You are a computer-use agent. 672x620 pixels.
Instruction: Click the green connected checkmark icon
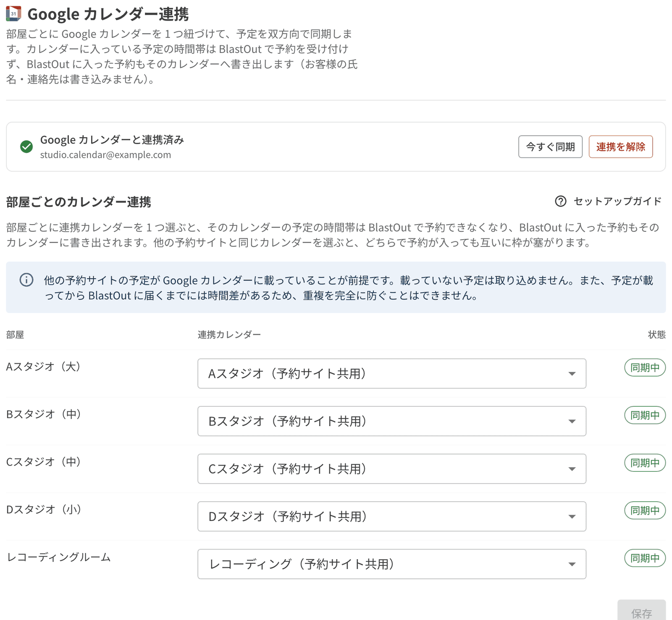pos(26,146)
